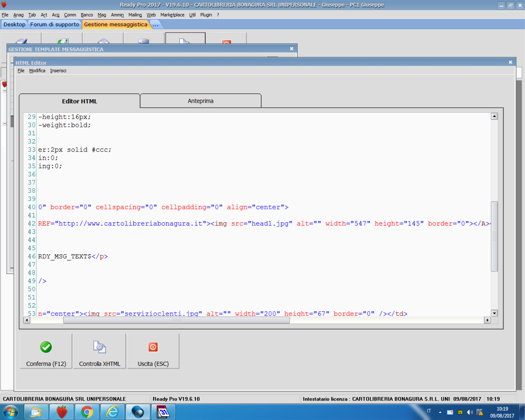Open the calendar app in the taskbar
525x420 pixels.
(x=163, y=412)
